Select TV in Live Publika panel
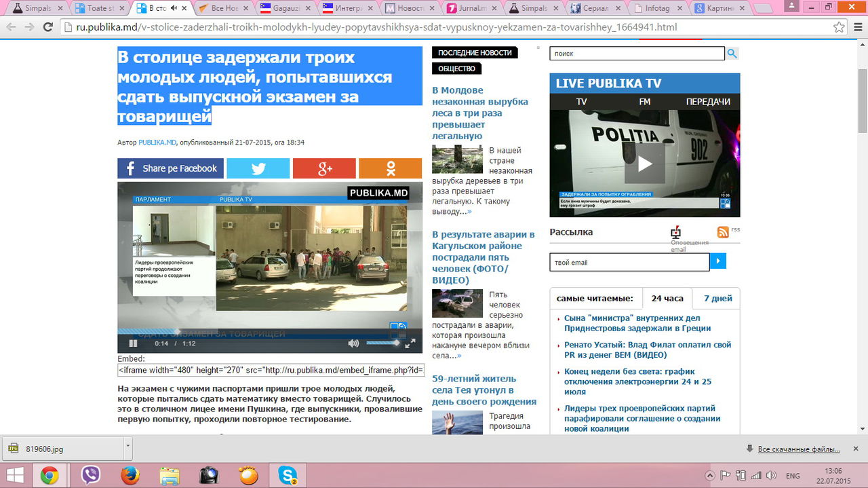This screenshot has width=868, height=488. [581, 102]
